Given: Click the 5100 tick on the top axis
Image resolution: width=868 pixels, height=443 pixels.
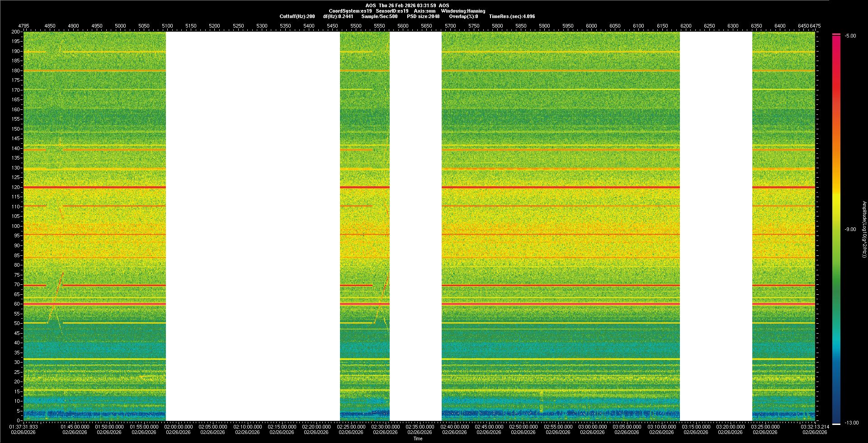Looking at the screenshot, I should click(167, 26).
